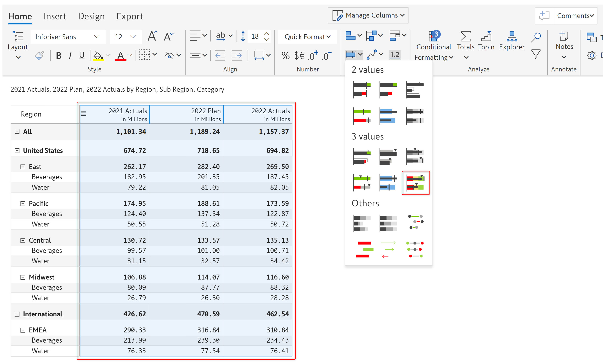Open Conditional Formatting menu
This screenshot has height=364, width=603.
click(x=434, y=46)
